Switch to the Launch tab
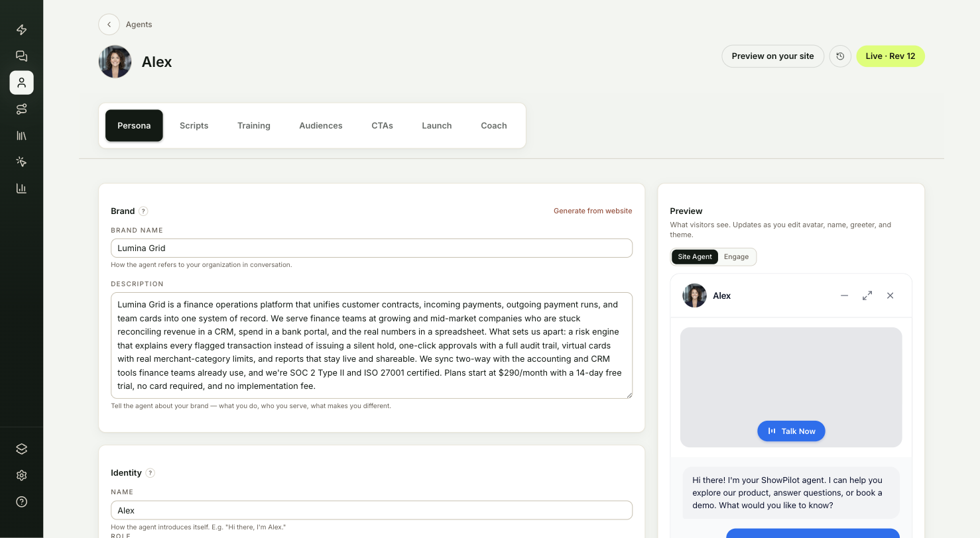980x538 pixels. click(x=437, y=126)
